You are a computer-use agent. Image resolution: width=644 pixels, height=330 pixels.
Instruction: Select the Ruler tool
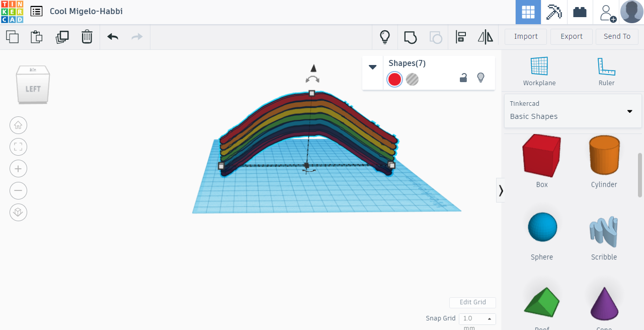click(606, 72)
